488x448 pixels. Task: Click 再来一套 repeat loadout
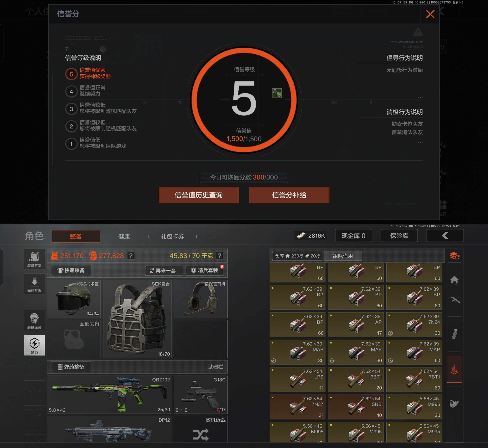coord(164,270)
